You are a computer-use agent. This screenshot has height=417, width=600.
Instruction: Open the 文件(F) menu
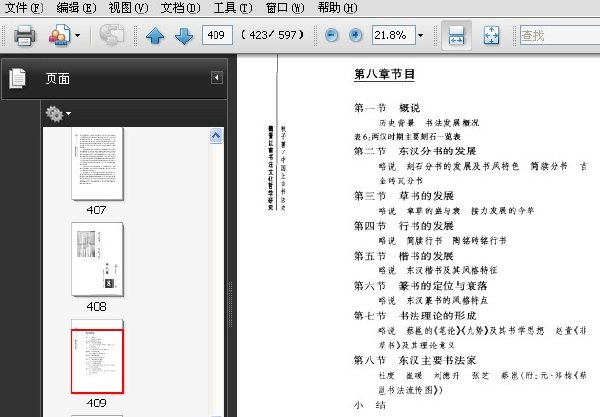23,8
